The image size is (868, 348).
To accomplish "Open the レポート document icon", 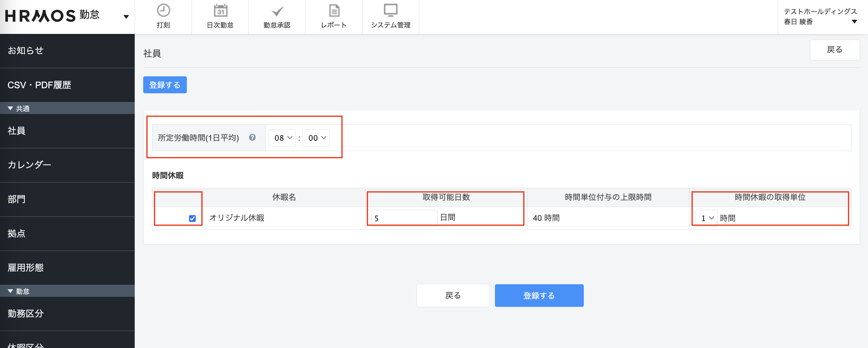I will (334, 11).
